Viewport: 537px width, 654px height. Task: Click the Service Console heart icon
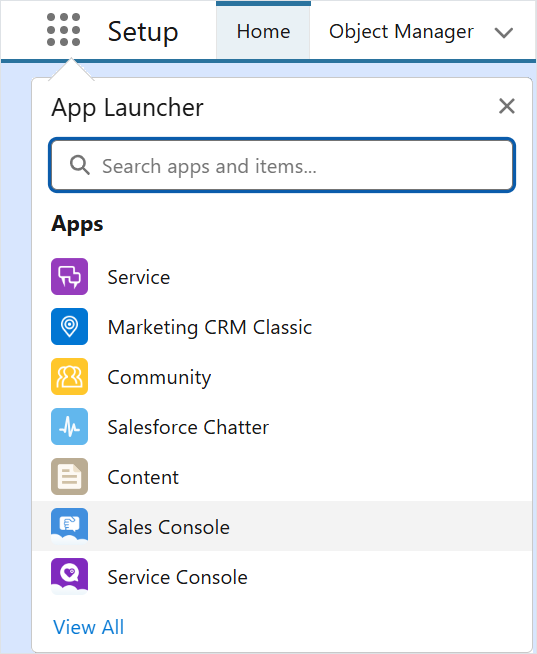click(69, 576)
